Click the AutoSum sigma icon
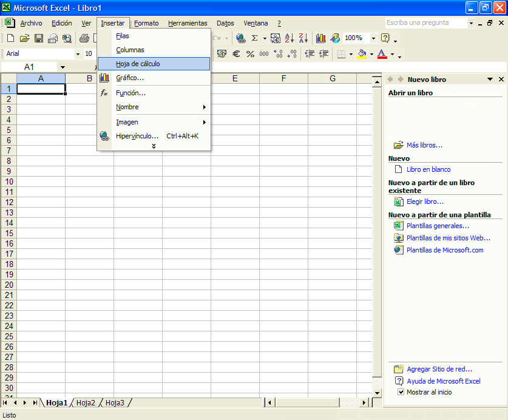 pos(255,38)
